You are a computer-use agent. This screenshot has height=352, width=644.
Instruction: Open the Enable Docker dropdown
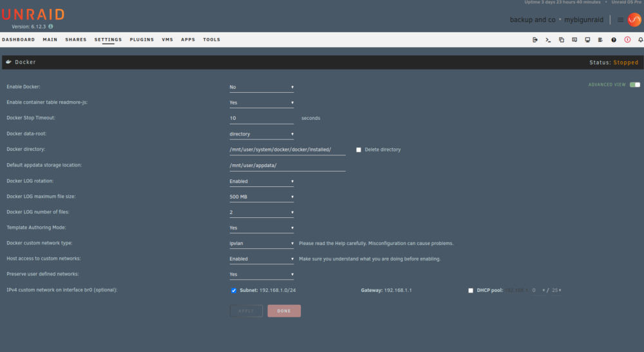261,87
